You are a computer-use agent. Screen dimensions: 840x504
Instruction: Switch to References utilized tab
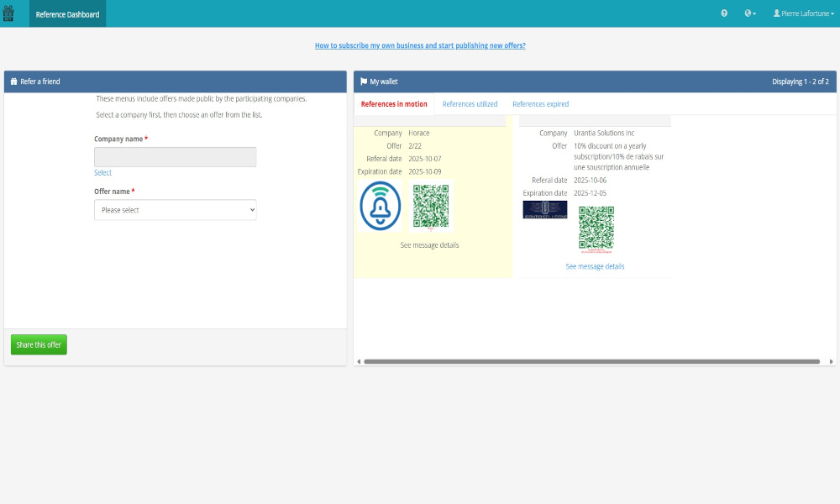470,104
